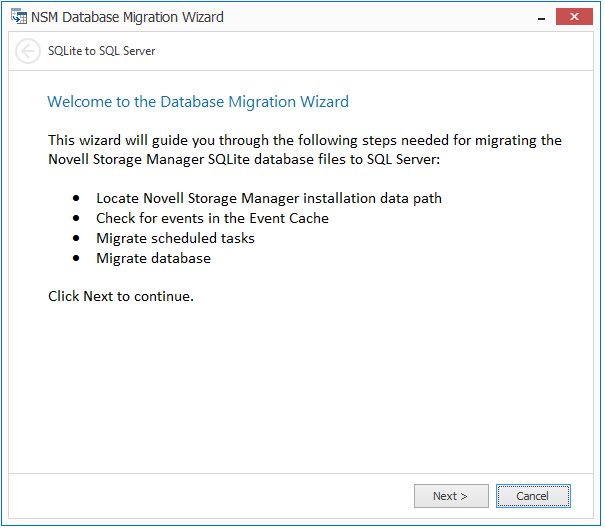
Task: Click the 'Welcome to the Database Migration Wizard' heading
Action: tap(198, 102)
